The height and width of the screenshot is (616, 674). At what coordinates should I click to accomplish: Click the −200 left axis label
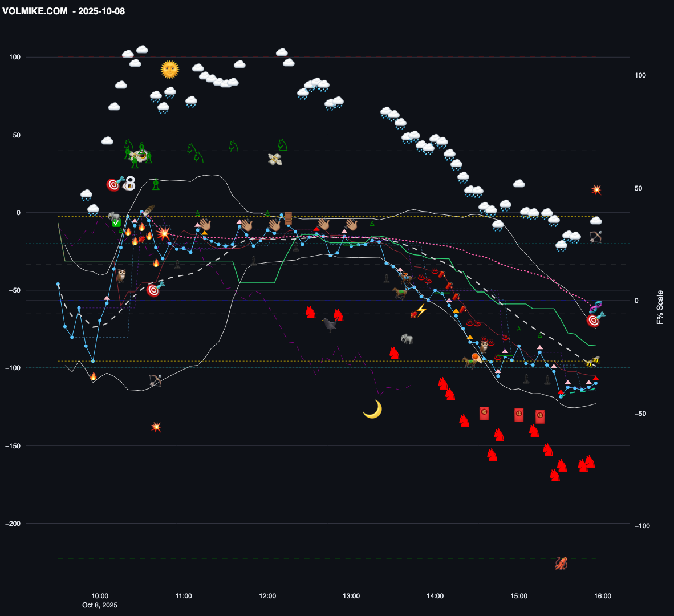pyautogui.click(x=13, y=524)
